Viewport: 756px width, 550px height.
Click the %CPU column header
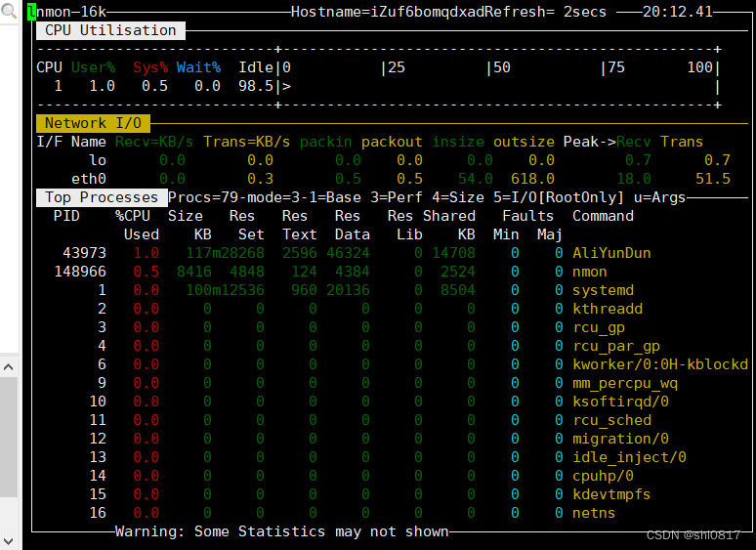[133, 216]
